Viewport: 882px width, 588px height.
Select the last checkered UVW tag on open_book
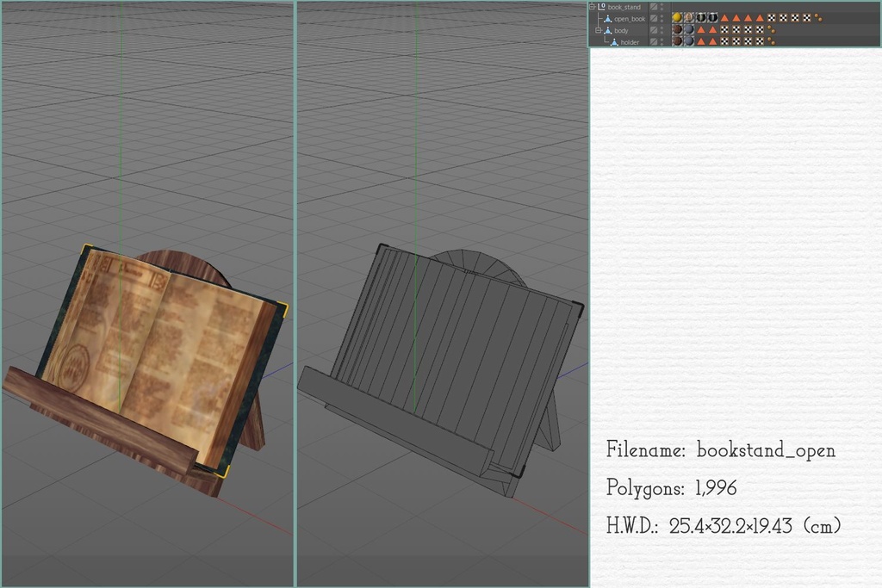pyautogui.click(x=807, y=18)
